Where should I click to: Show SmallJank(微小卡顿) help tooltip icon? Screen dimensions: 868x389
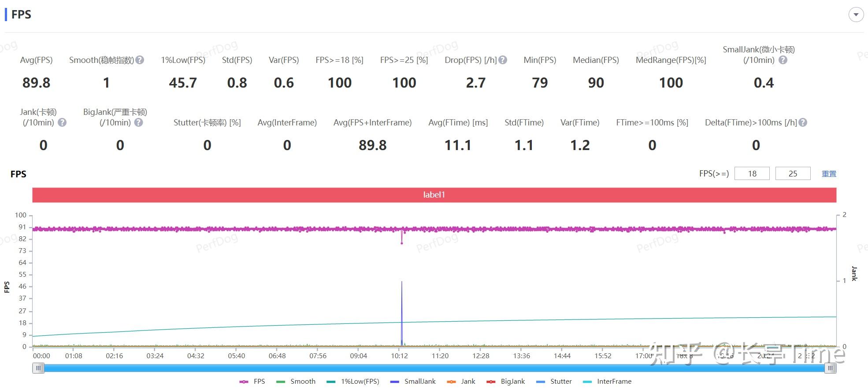point(783,60)
